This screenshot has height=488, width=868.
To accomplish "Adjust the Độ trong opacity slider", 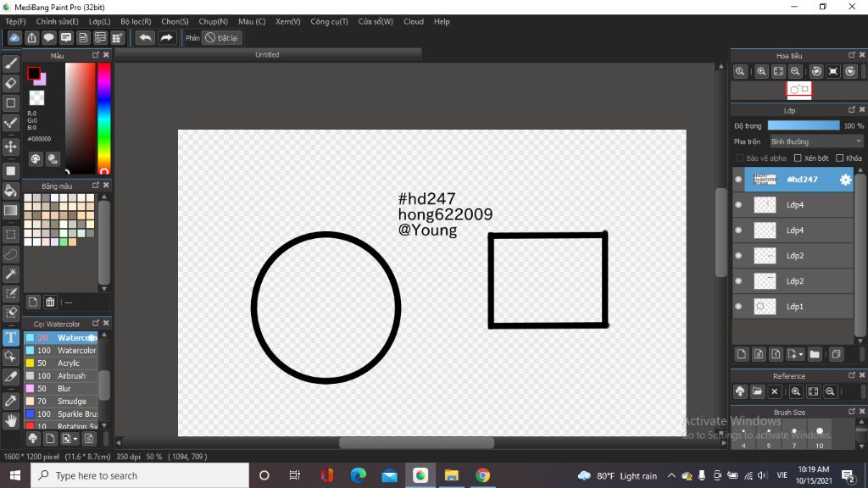I will tap(804, 125).
